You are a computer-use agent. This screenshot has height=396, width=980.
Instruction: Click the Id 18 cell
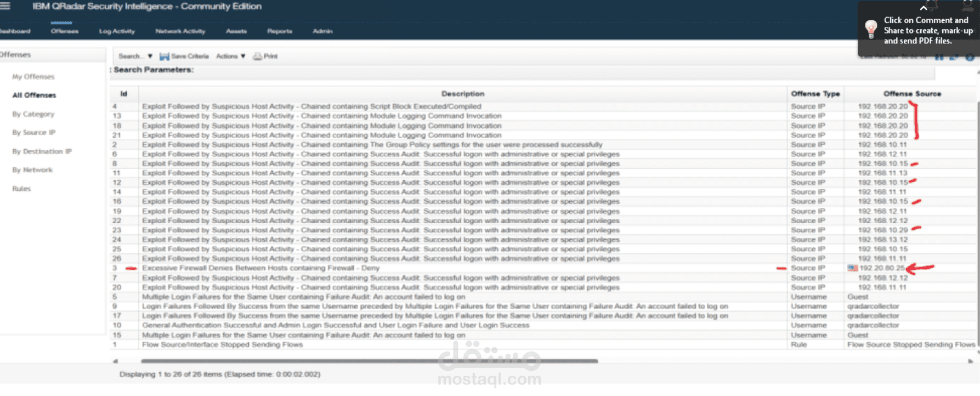click(x=117, y=126)
